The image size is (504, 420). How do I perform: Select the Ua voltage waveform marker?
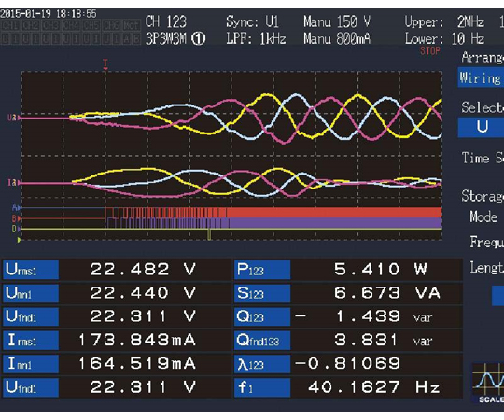point(13,118)
